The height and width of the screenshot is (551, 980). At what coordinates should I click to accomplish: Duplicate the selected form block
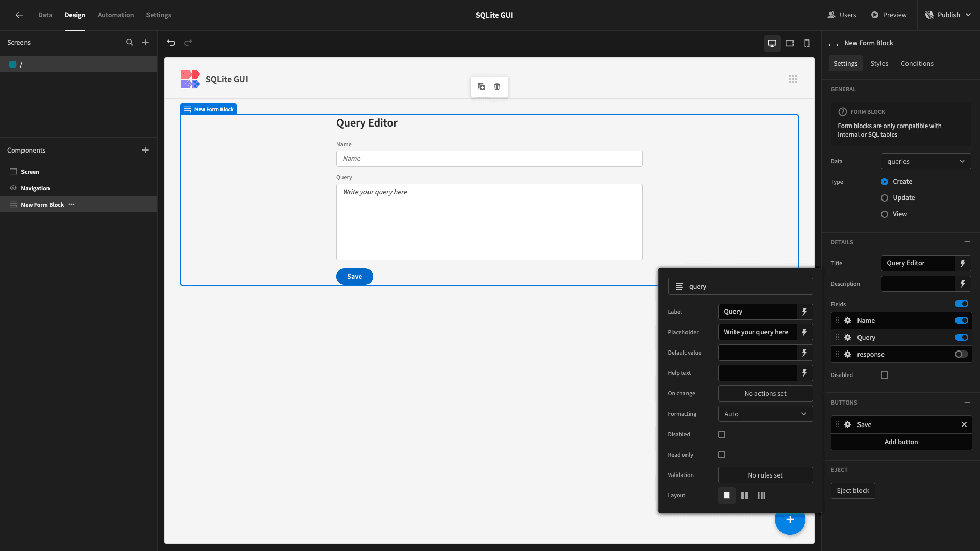tap(482, 87)
